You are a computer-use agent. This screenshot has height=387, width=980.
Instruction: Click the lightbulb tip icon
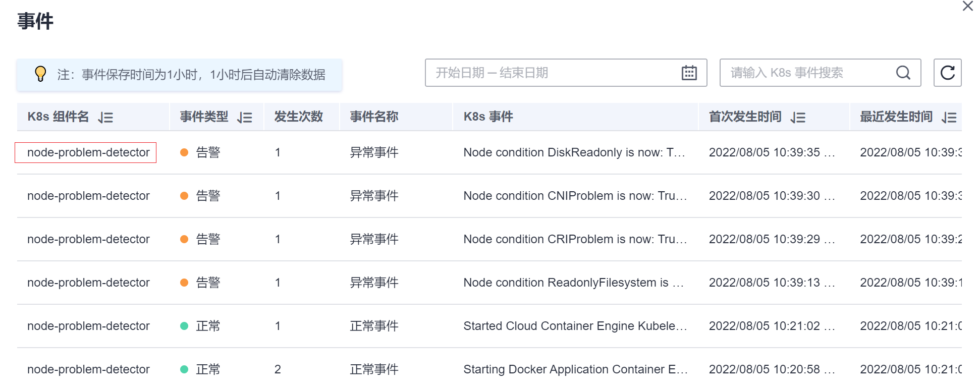coord(40,74)
